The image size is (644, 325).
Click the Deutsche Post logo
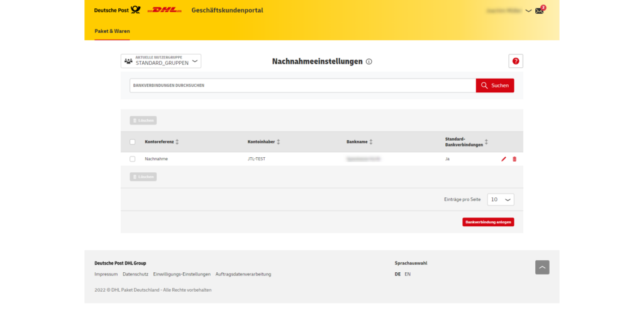pyautogui.click(x=118, y=10)
